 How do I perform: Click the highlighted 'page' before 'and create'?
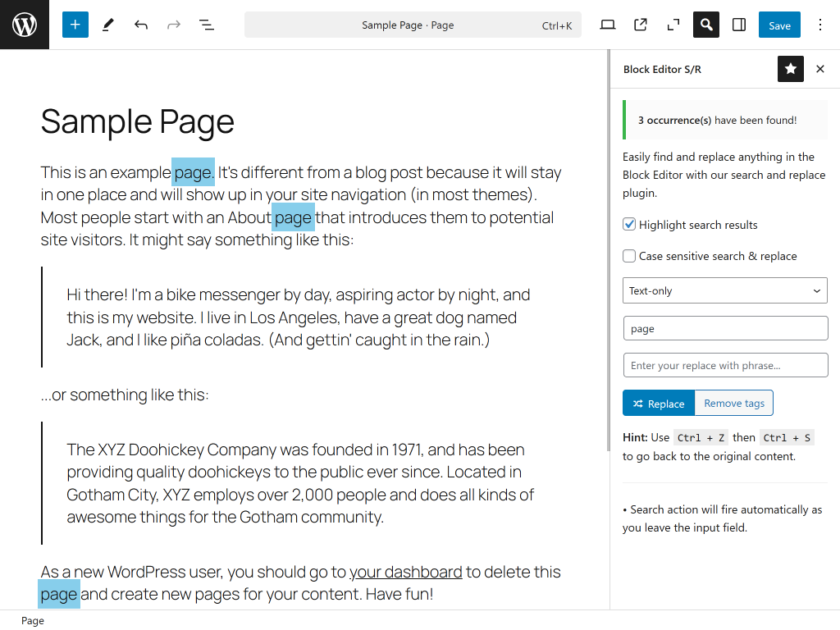click(59, 594)
